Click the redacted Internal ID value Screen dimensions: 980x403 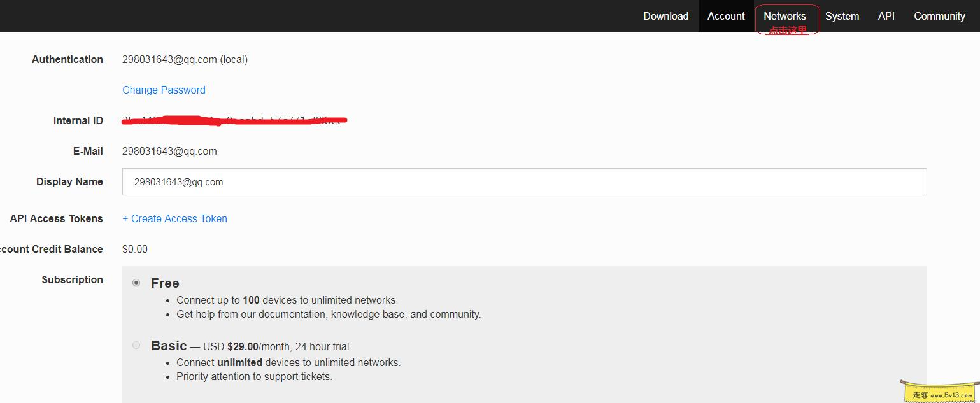point(233,120)
